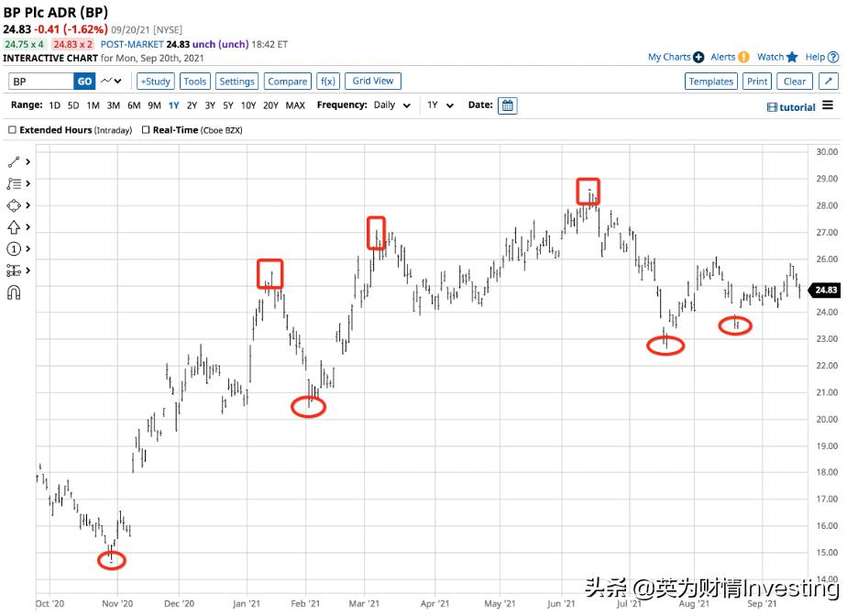Click the tutorial film icon
Viewport: 858px width, 616px height.
click(x=772, y=107)
